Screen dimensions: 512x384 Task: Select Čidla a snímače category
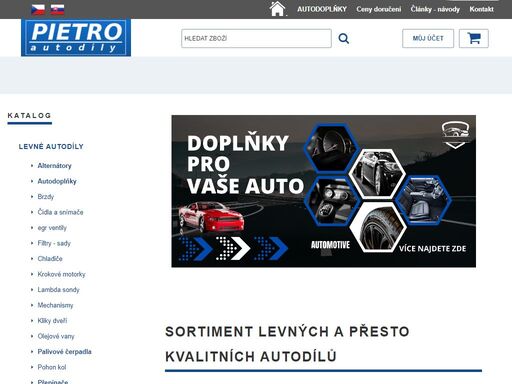tap(60, 212)
